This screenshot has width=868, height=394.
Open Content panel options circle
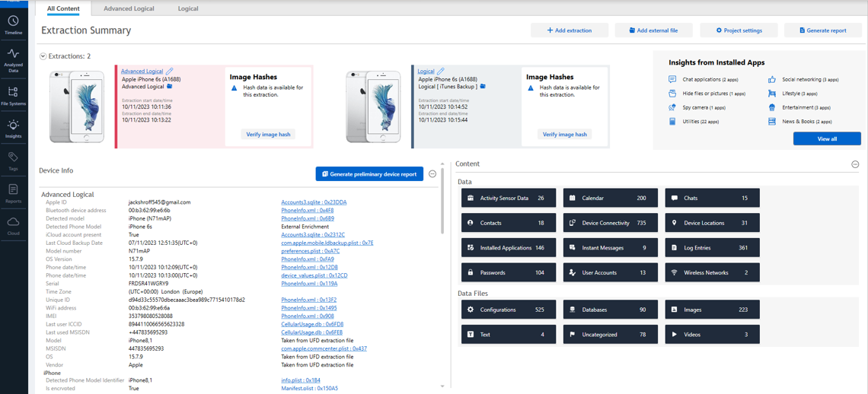855,164
